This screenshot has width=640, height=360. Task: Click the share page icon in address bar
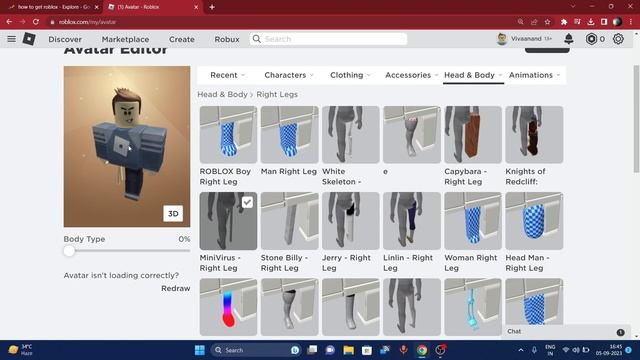534,22
